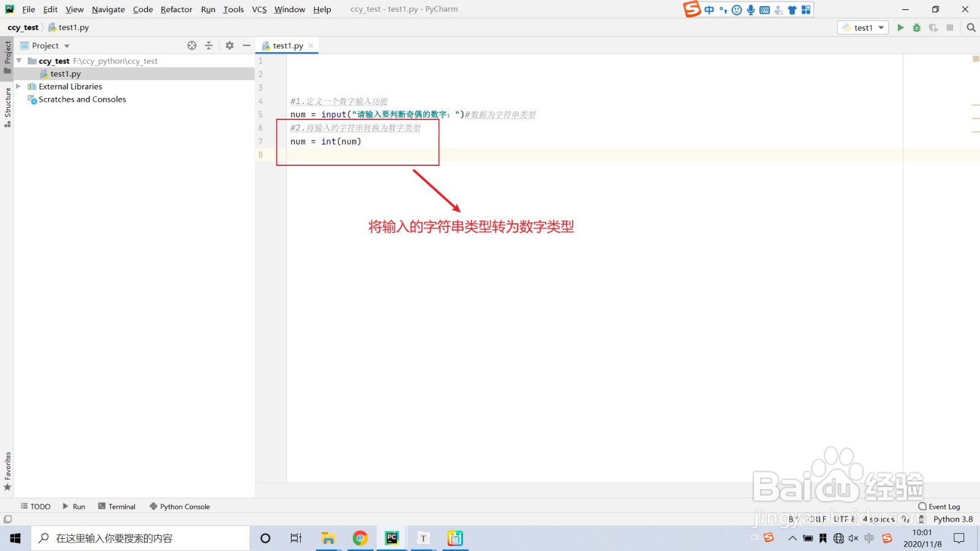Click the Windows taskbar search box
The height and width of the screenshot is (551, 980).
(x=140, y=538)
